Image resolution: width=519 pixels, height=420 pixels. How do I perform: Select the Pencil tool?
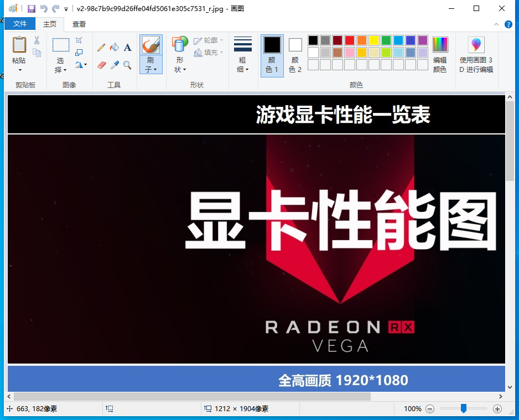click(x=101, y=48)
